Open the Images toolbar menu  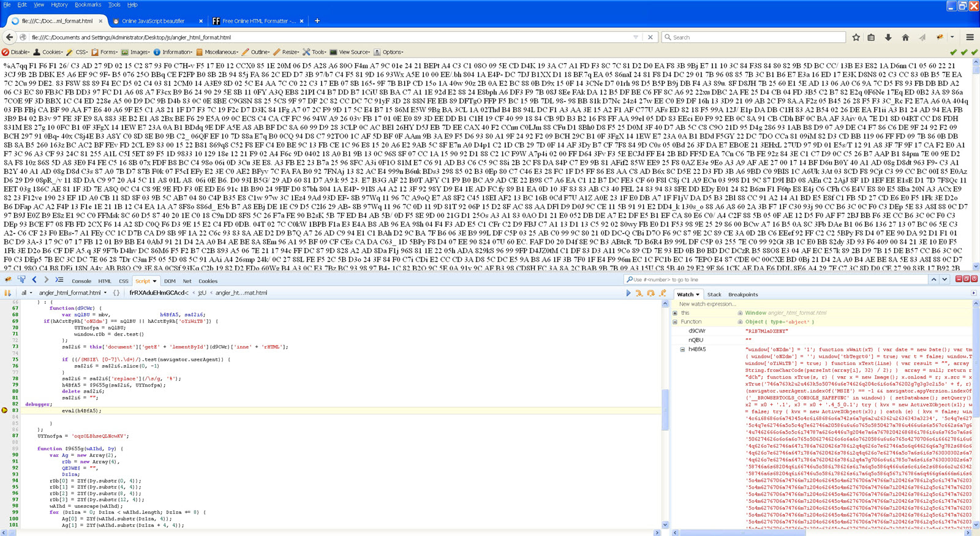136,52
